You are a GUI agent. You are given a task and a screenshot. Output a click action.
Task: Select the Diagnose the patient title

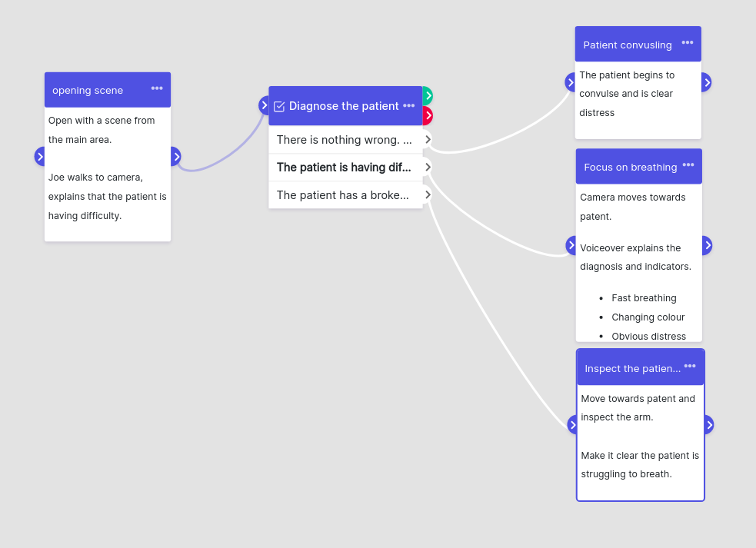344,106
